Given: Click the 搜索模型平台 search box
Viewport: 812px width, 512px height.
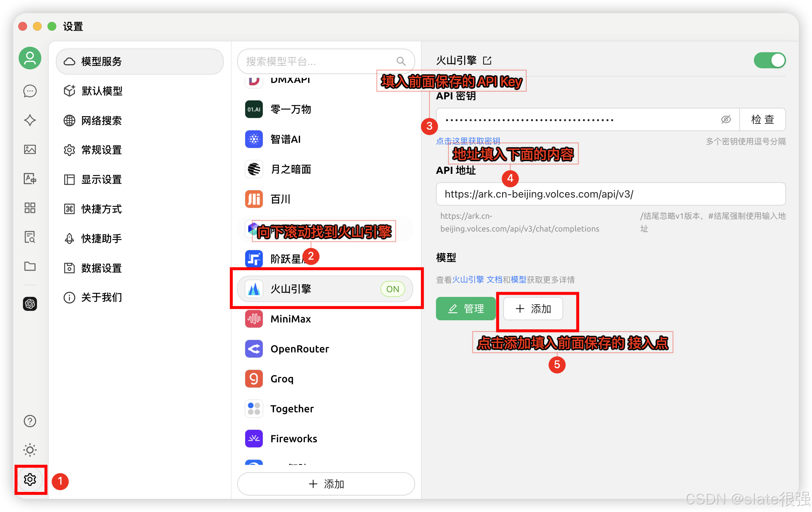Looking at the screenshot, I should pyautogui.click(x=318, y=61).
